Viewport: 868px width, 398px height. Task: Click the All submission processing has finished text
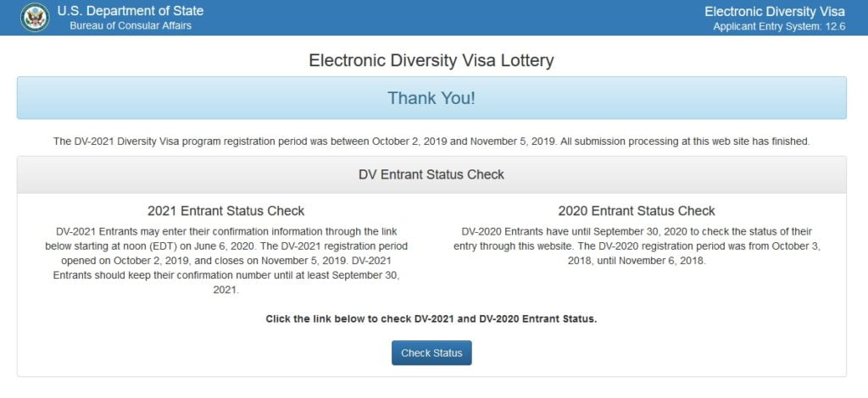coord(685,141)
